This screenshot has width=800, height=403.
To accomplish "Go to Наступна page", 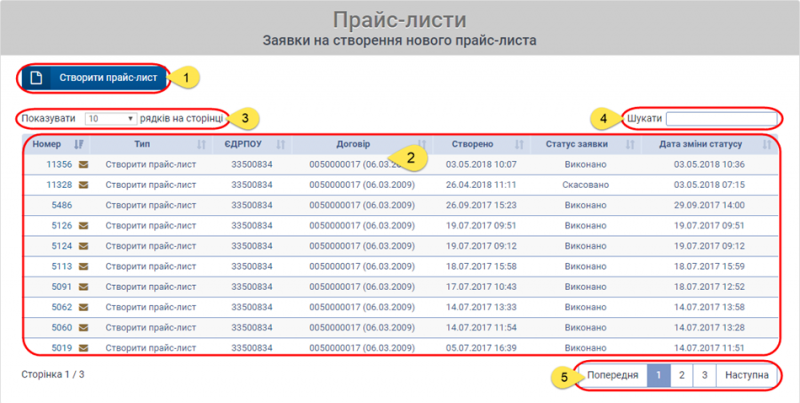I will coord(746,375).
